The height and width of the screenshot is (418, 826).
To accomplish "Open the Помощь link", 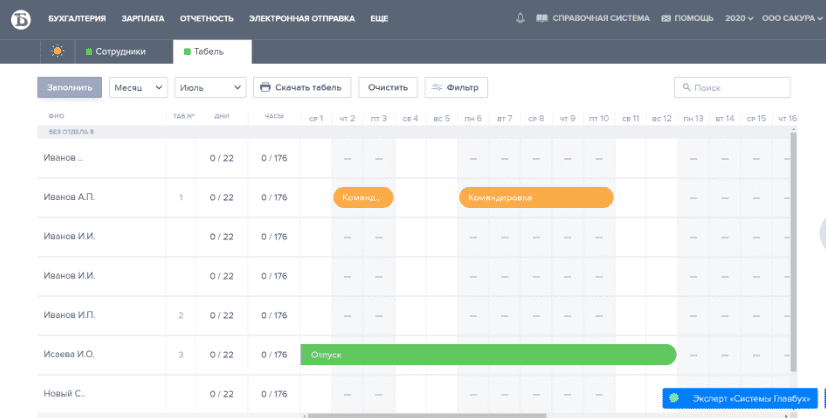I will point(687,18).
